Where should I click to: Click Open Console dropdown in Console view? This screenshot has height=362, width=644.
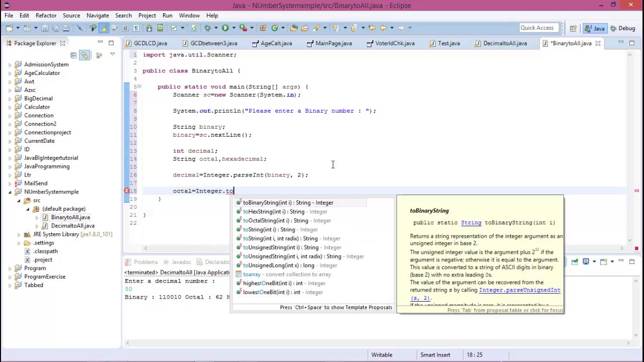[x=612, y=261]
